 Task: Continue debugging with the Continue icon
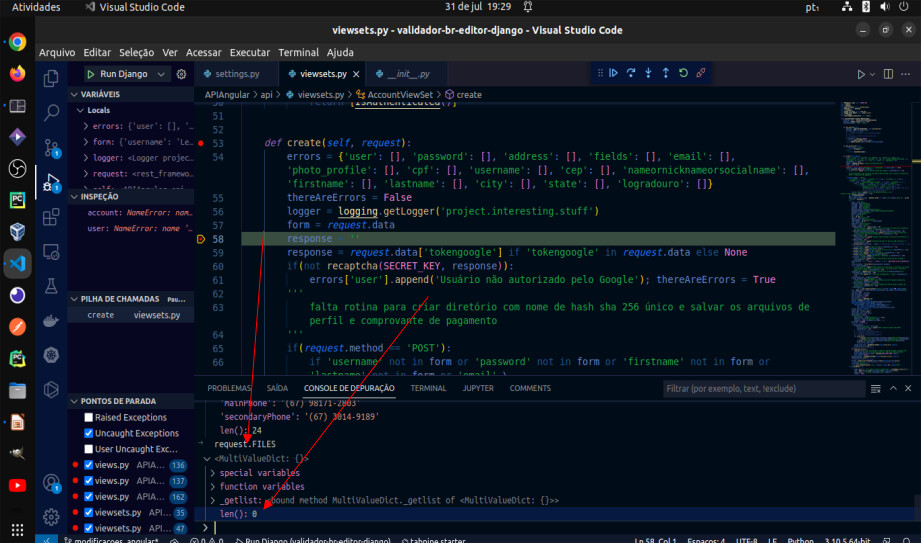613,73
